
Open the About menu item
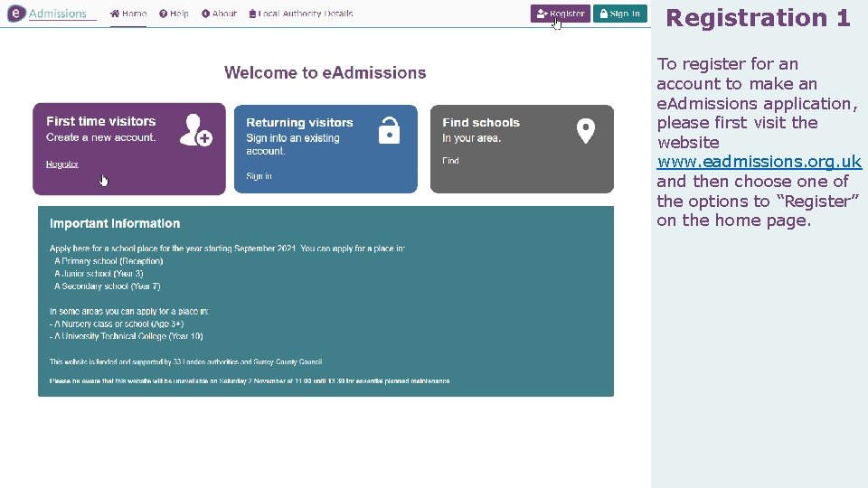219,14
